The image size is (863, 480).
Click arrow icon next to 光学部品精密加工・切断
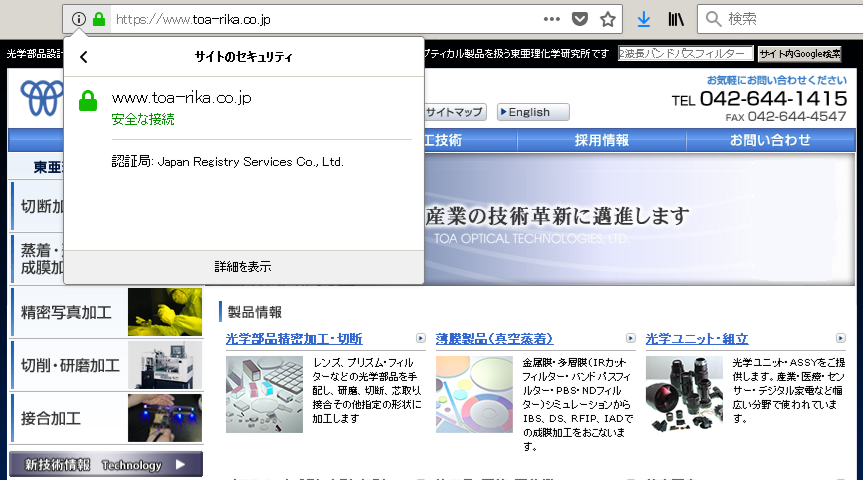(420, 338)
